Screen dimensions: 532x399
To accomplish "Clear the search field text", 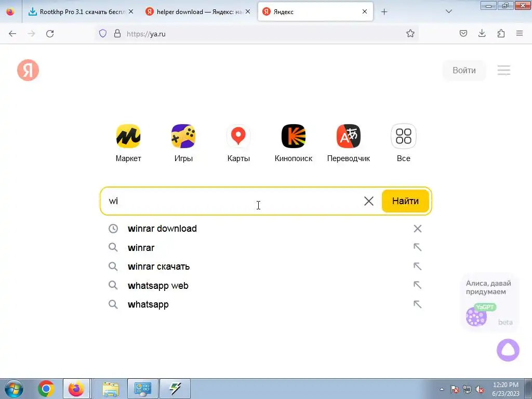I will (369, 201).
